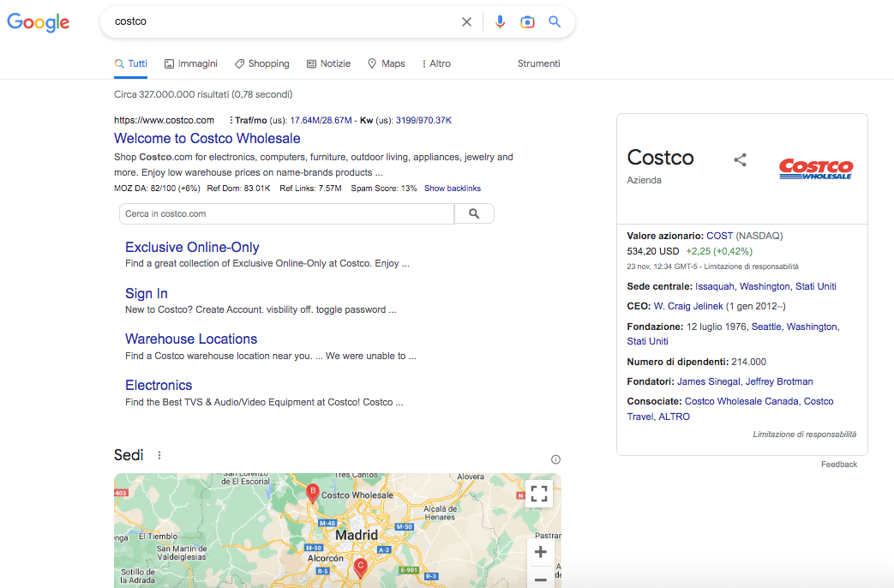
Task: Clear the search box with X icon
Action: (466, 22)
